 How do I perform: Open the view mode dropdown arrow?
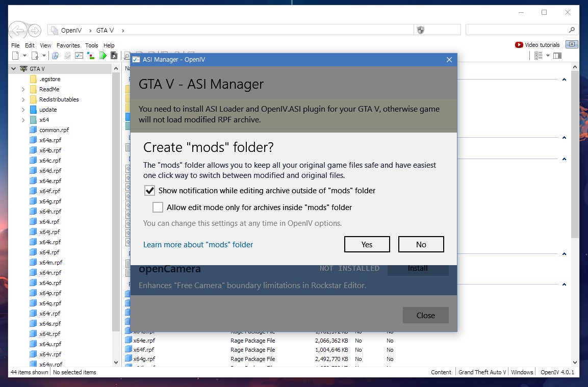click(548, 56)
